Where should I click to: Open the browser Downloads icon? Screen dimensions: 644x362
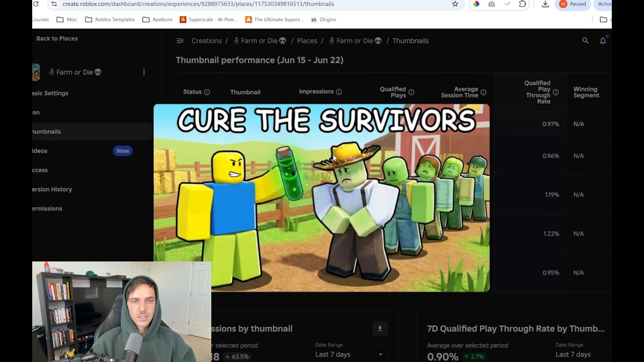click(x=545, y=4)
